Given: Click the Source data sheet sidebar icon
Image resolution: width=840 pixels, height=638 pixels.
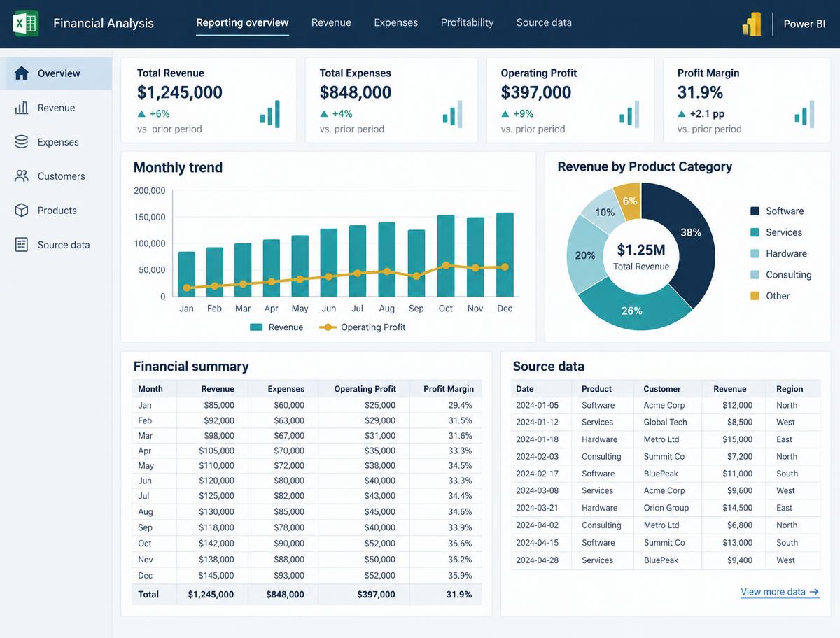Looking at the screenshot, I should [x=22, y=245].
